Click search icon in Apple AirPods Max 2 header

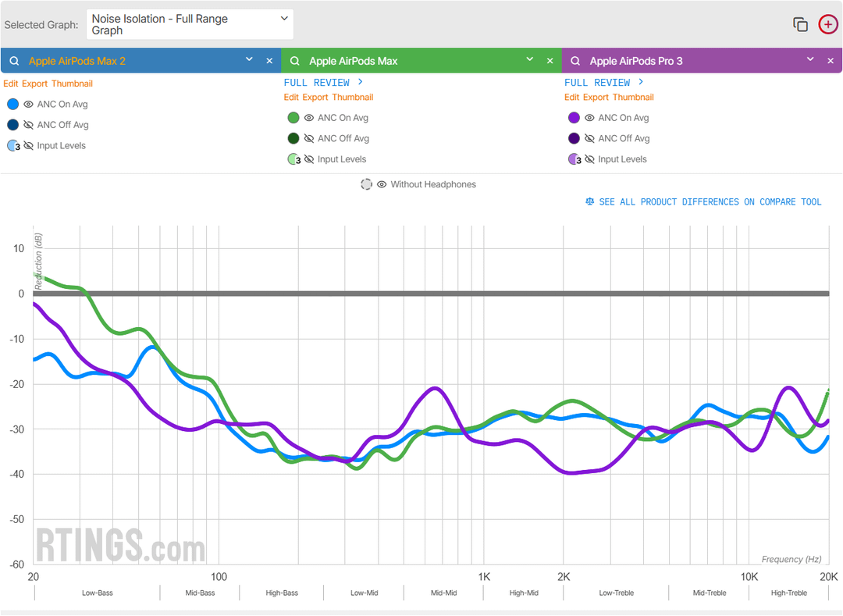click(x=15, y=61)
